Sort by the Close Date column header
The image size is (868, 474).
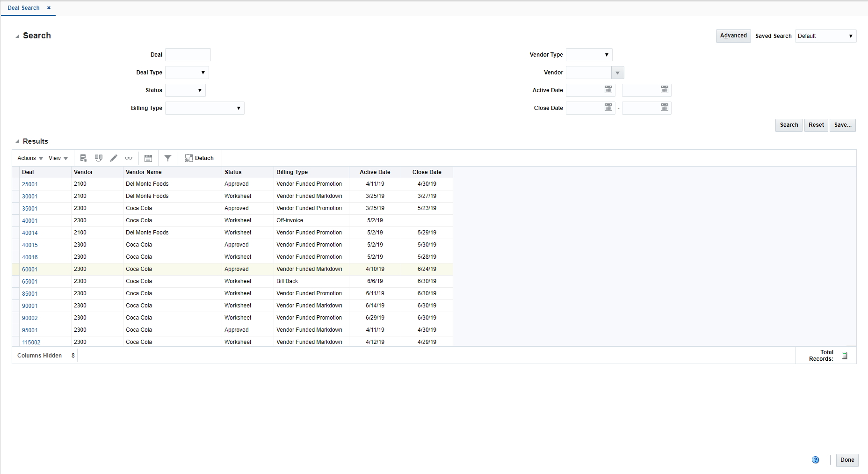coord(427,172)
